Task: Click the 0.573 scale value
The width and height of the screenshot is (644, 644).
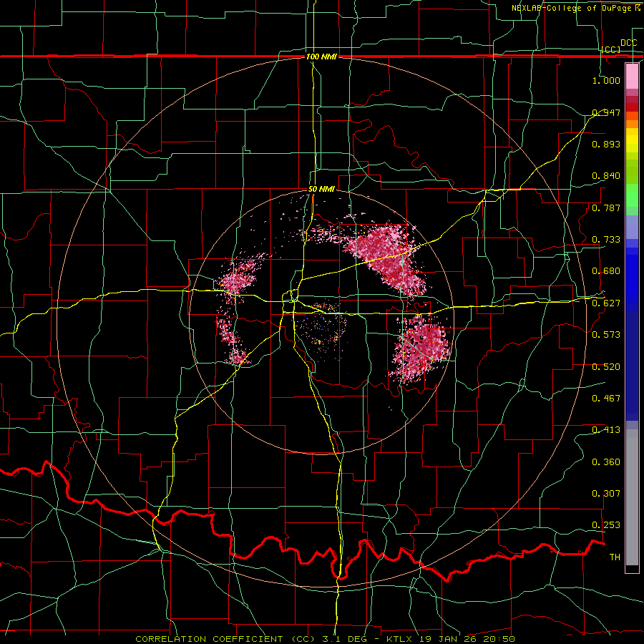Action: click(x=606, y=335)
